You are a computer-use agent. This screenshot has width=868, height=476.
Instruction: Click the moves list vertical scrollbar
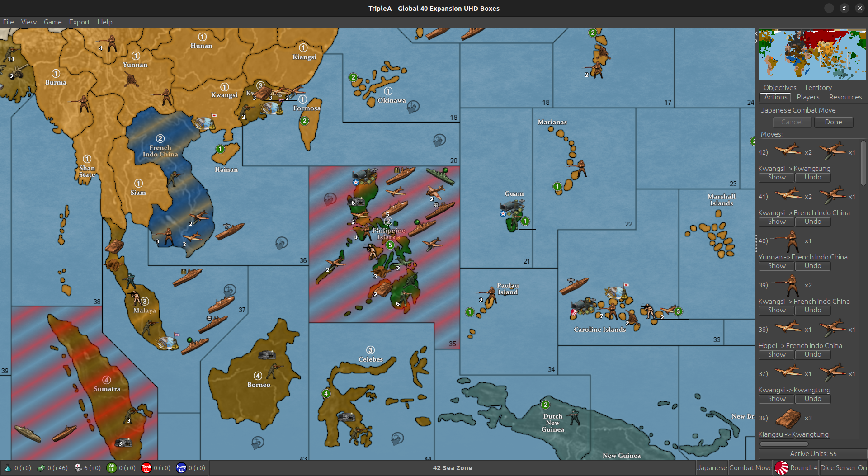(863, 163)
